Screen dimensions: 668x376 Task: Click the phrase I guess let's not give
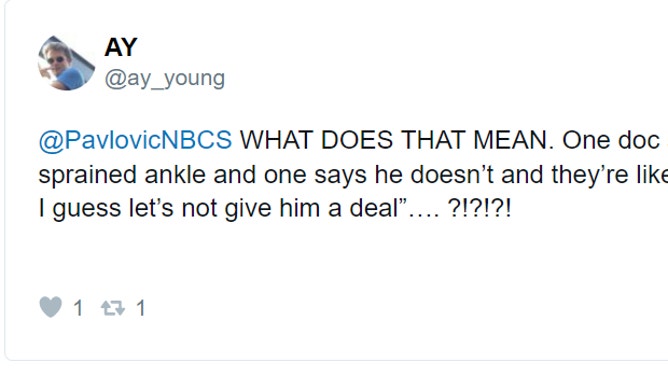click(155, 208)
